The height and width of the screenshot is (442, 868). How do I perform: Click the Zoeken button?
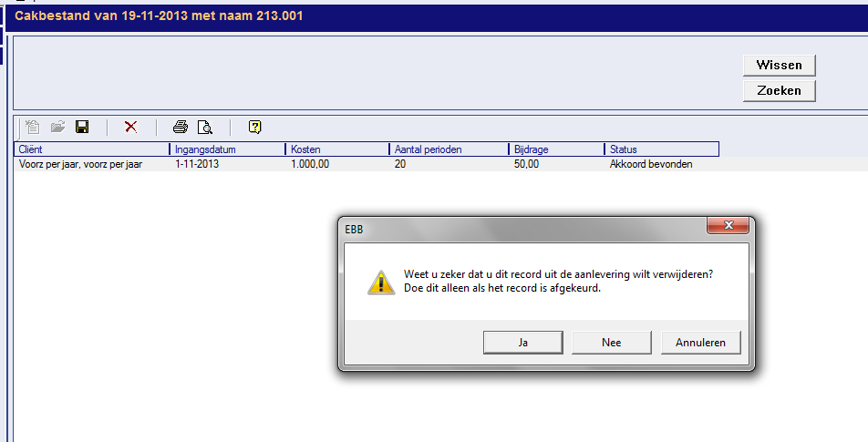(x=779, y=90)
